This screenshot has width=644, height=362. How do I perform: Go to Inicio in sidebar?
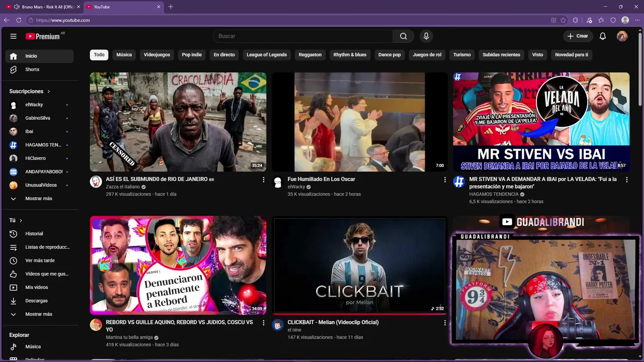(40, 56)
